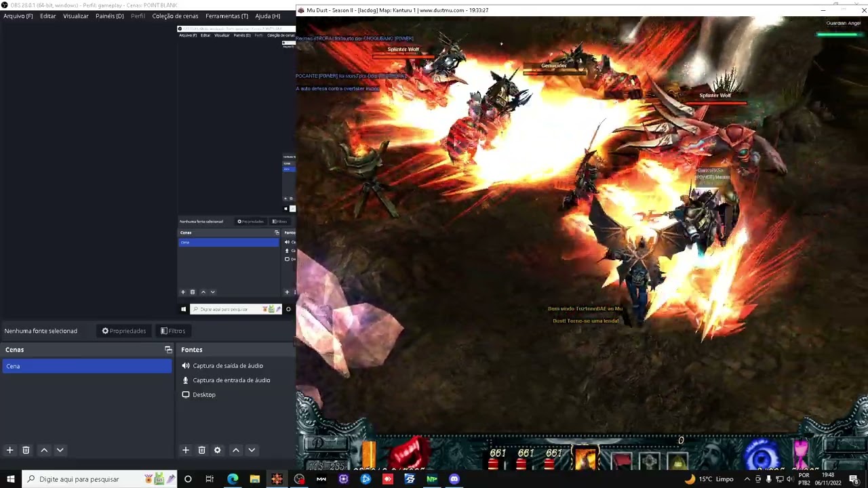
Task: Open the blue circular app on taskbar
Action: (x=366, y=479)
